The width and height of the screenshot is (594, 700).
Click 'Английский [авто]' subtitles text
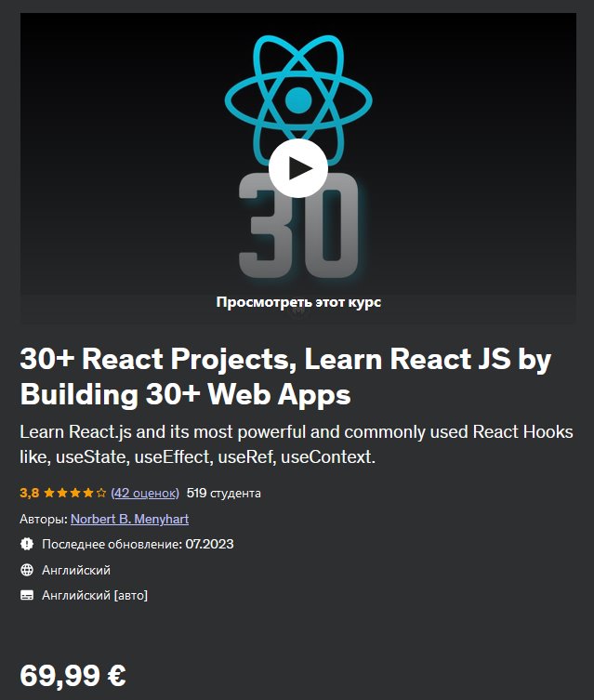(x=95, y=595)
